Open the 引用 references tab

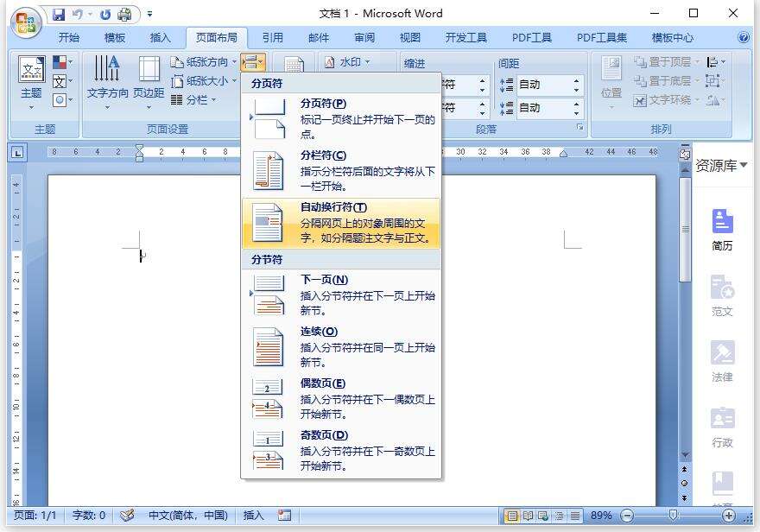tap(272, 38)
